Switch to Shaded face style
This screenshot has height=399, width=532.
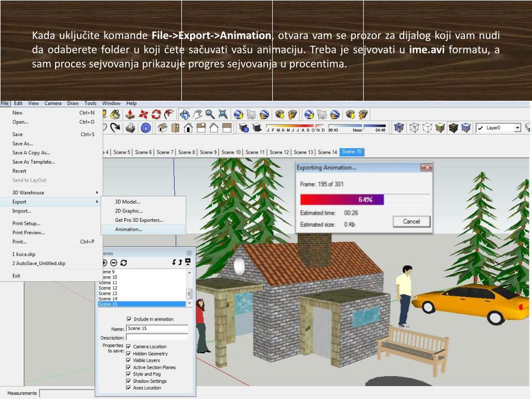click(440, 128)
